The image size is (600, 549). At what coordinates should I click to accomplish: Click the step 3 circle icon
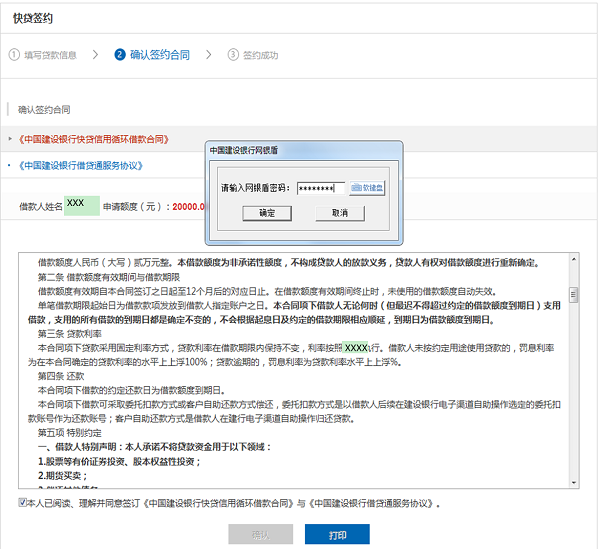click(x=233, y=55)
